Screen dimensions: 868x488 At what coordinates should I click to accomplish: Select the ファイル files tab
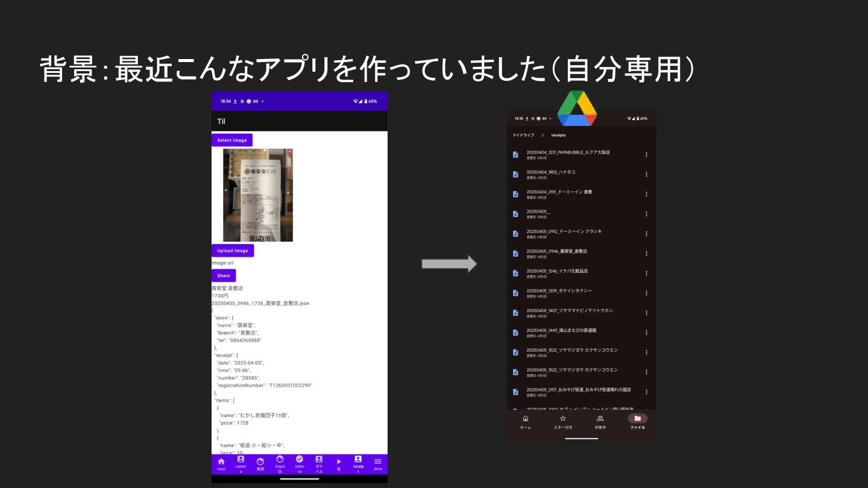coord(638,422)
